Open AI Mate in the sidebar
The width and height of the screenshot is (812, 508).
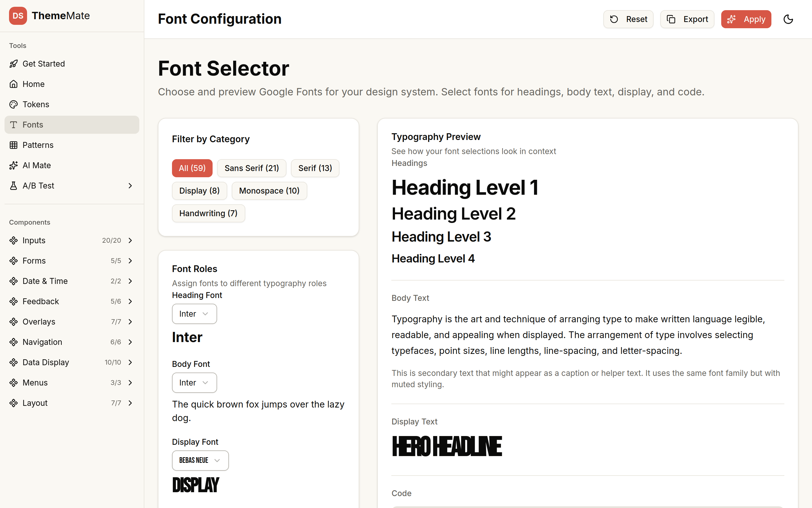pos(72,165)
